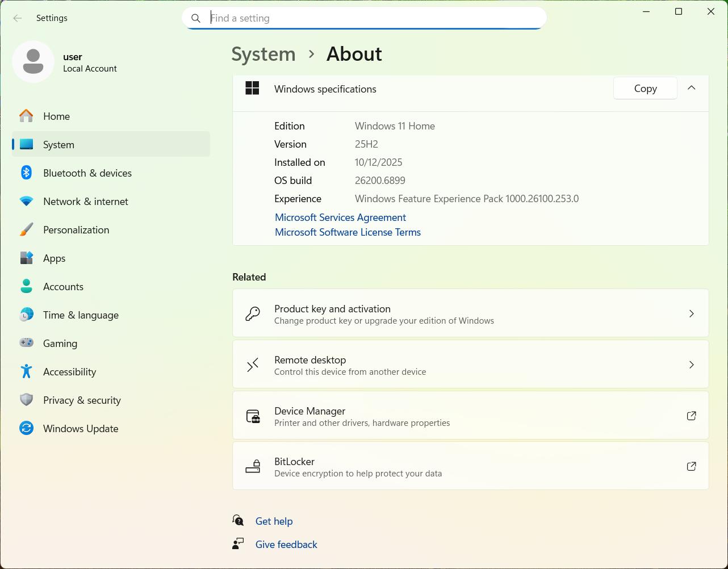Image resolution: width=728 pixels, height=569 pixels.
Task: Open the Accessibility figure icon
Action: [26, 371]
